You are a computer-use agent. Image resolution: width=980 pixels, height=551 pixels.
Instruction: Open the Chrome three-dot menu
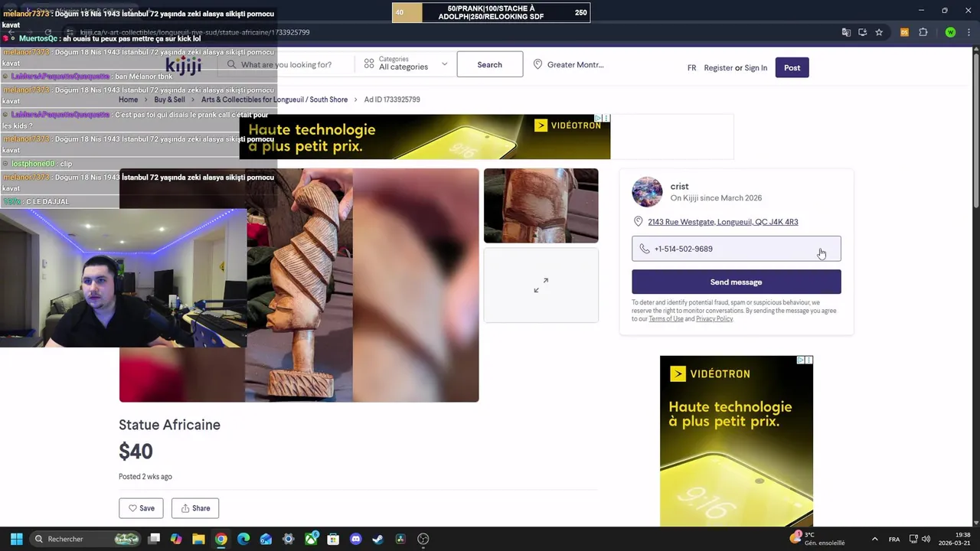tap(968, 32)
